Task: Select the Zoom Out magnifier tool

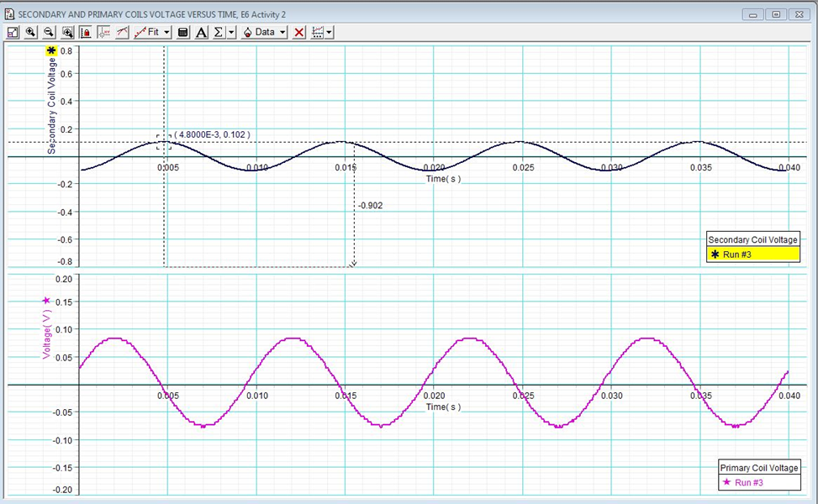Action: 49,32
